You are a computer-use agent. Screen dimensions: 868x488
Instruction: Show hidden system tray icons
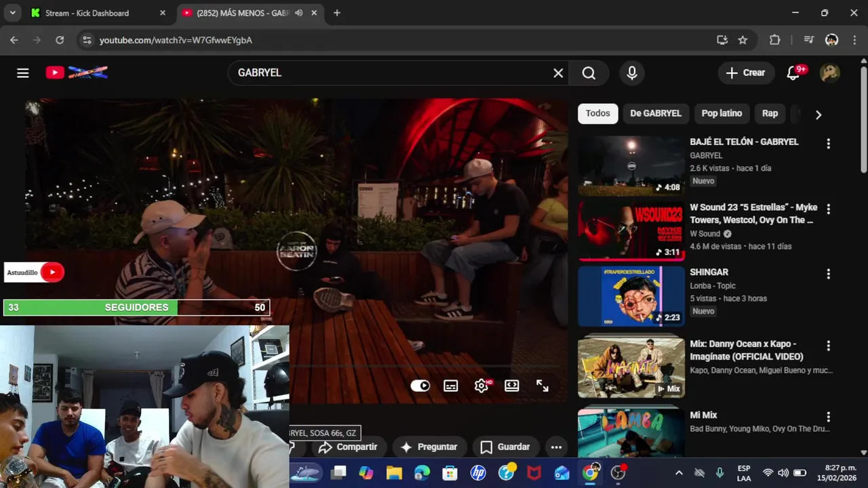(x=679, y=473)
